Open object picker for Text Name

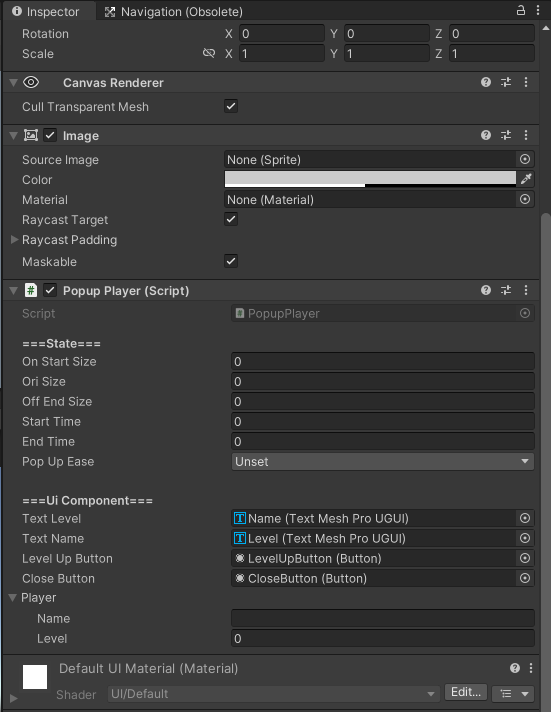pos(525,538)
